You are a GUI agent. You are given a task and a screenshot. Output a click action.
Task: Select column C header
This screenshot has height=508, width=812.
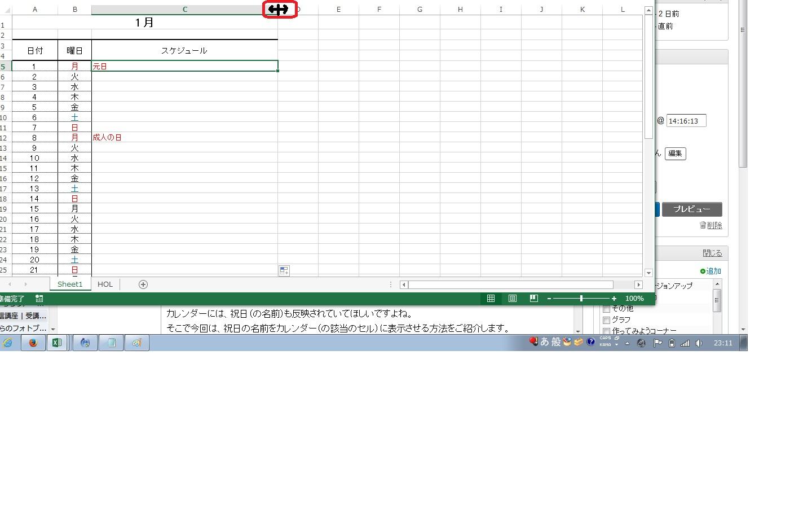coord(184,10)
